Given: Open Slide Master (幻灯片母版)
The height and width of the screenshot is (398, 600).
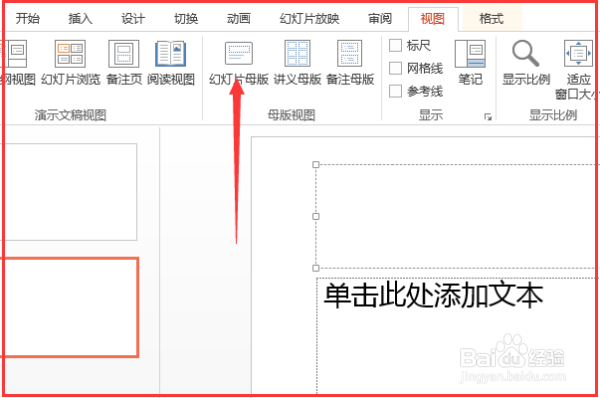Looking at the screenshot, I should click(x=239, y=63).
